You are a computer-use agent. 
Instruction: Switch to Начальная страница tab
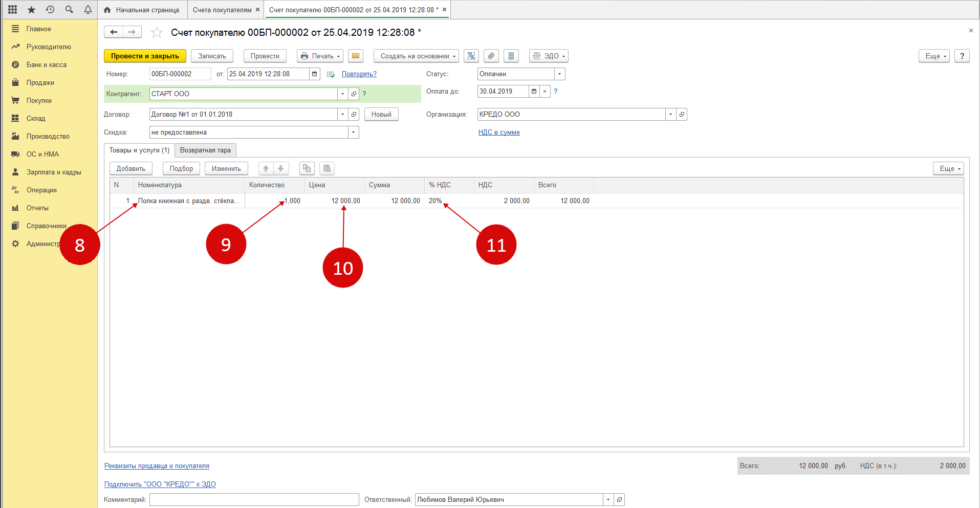pos(142,10)
